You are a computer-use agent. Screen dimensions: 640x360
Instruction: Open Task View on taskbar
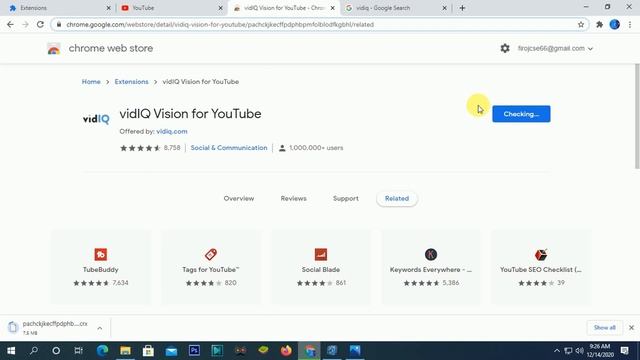(79, 350)
